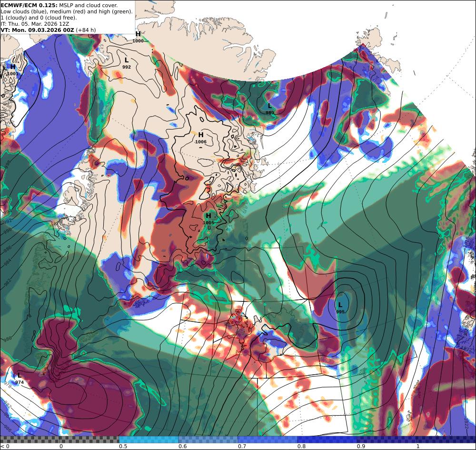Click the 0.5–0.6 light blue colorbar segment
The width and height of the screenshot is (476, 450).
pyautogui.click(x=149, y=440)
